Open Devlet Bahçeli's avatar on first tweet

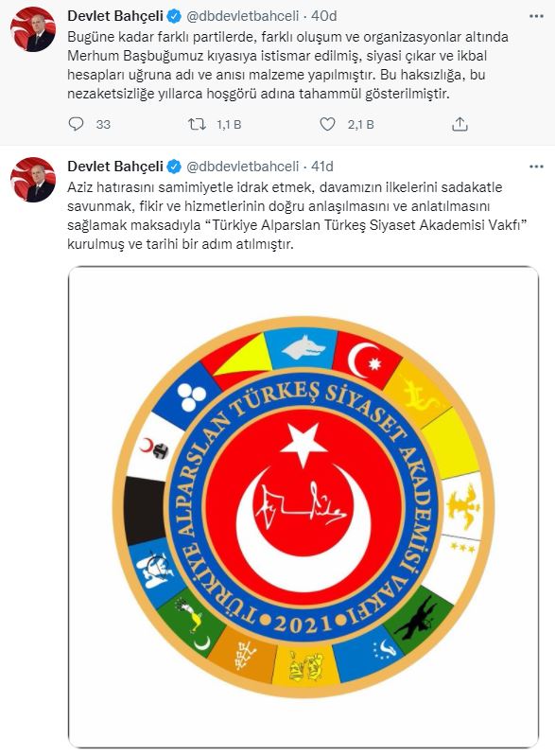click(33, 30)
